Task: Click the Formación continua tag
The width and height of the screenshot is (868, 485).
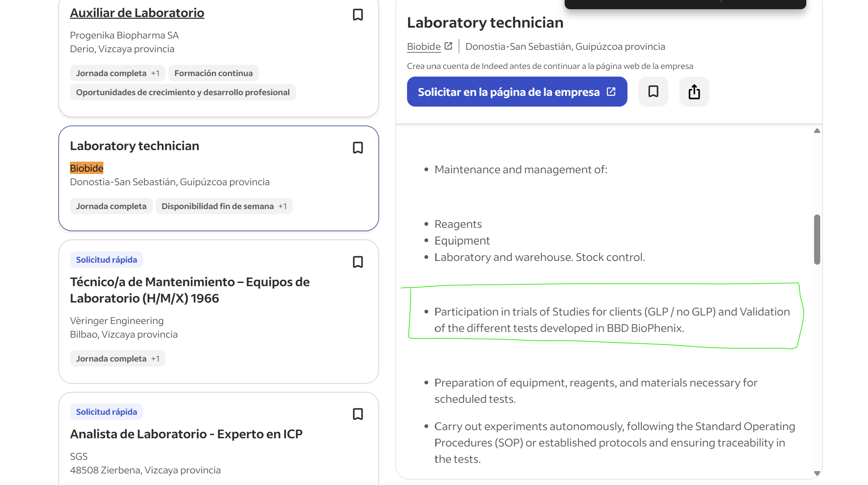Action: click(213, 73)
